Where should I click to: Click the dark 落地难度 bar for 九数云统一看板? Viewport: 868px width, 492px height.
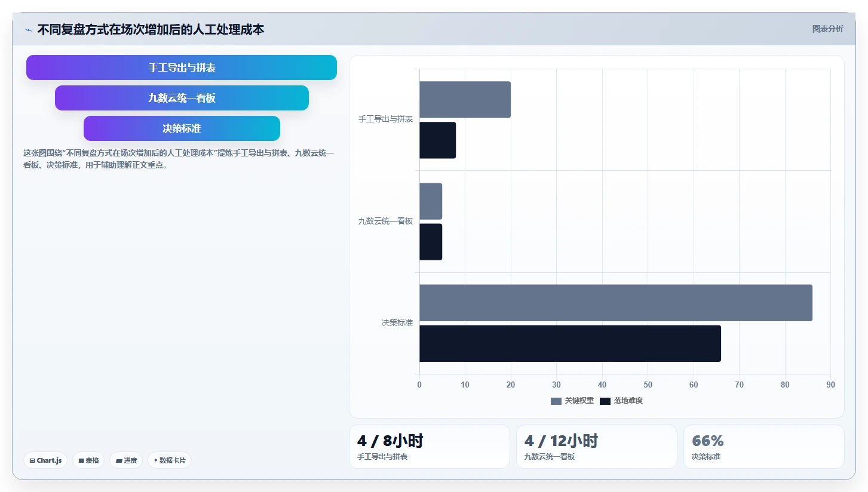[x=431, y=242]
